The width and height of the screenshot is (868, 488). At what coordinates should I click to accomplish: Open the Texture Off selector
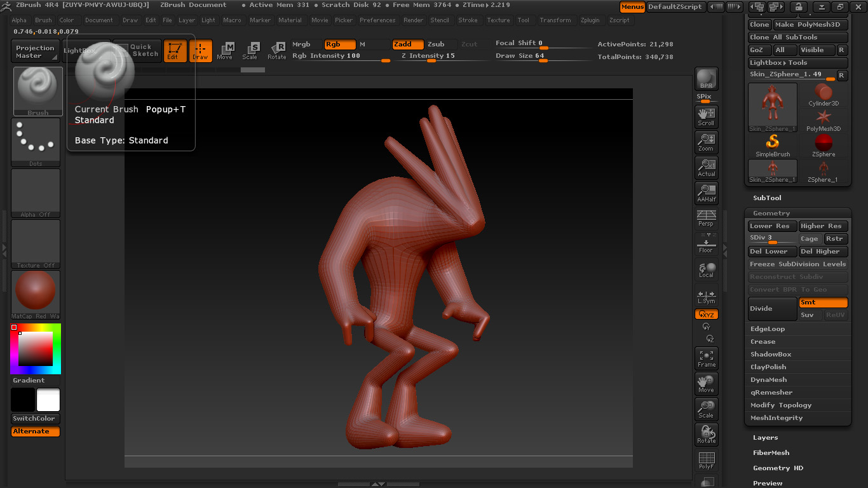[36, 244]
